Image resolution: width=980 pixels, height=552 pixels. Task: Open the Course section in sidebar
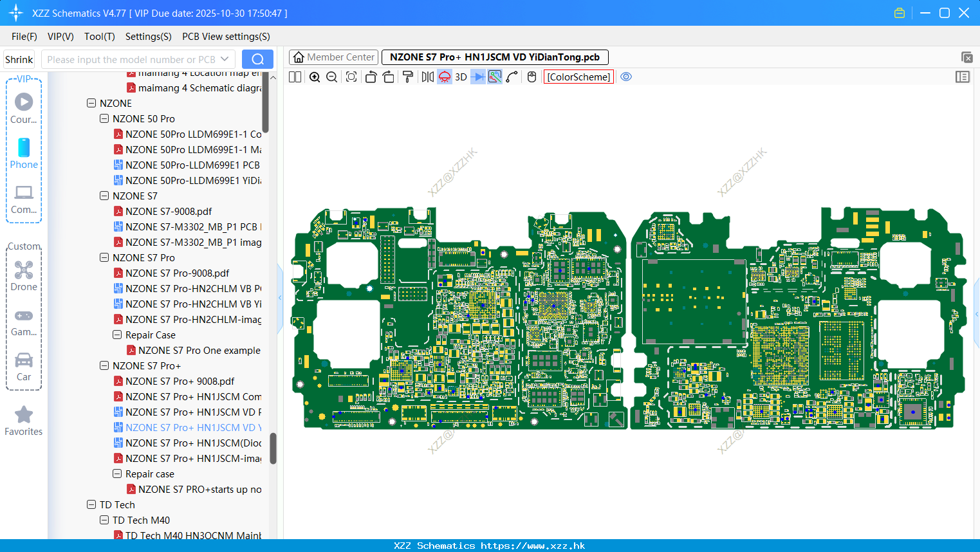[x=24, y=108]
